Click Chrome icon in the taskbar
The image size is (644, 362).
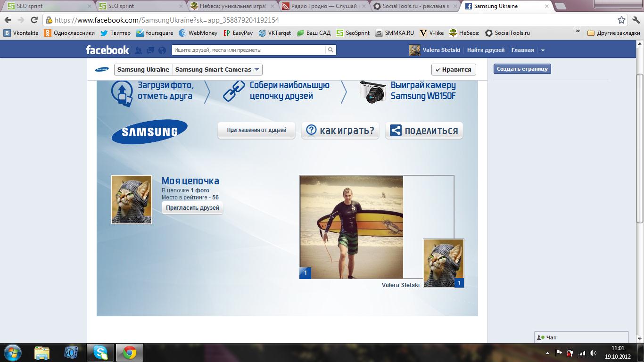[x=130, y=353]
